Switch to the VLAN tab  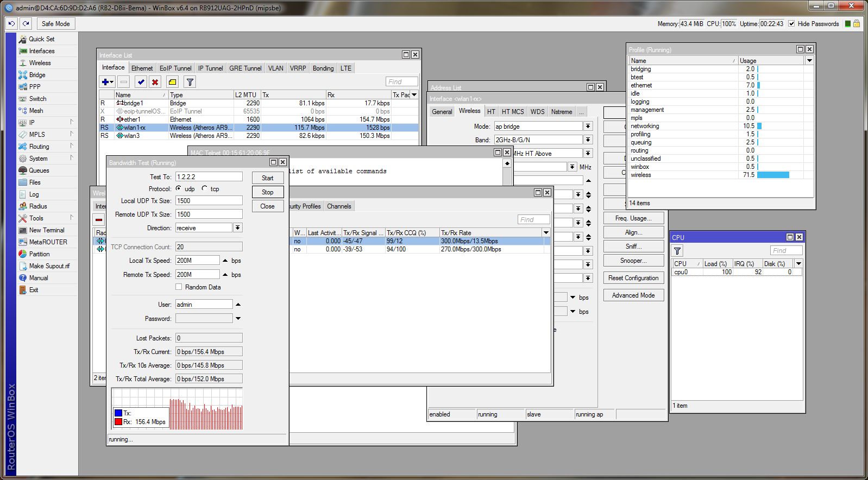point(275,68)
